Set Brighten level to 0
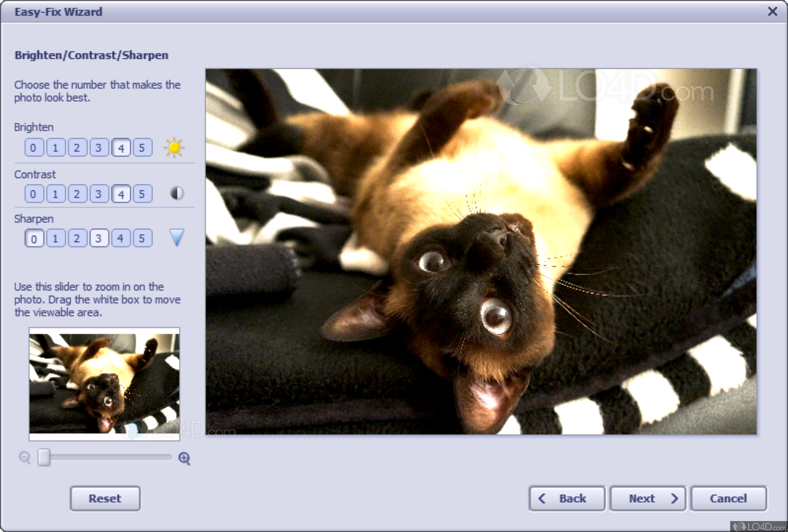This screenshot has width=788, height=532. 33,147
